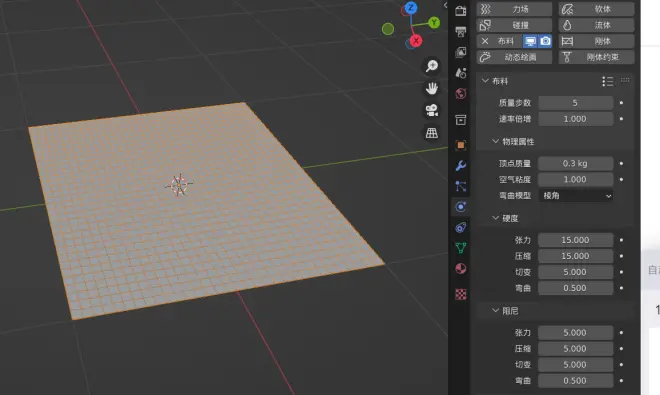Screen dimensions: 660x395
Task: Click the viewport zoom magnifier icon
Action: [x=431, y=66]
